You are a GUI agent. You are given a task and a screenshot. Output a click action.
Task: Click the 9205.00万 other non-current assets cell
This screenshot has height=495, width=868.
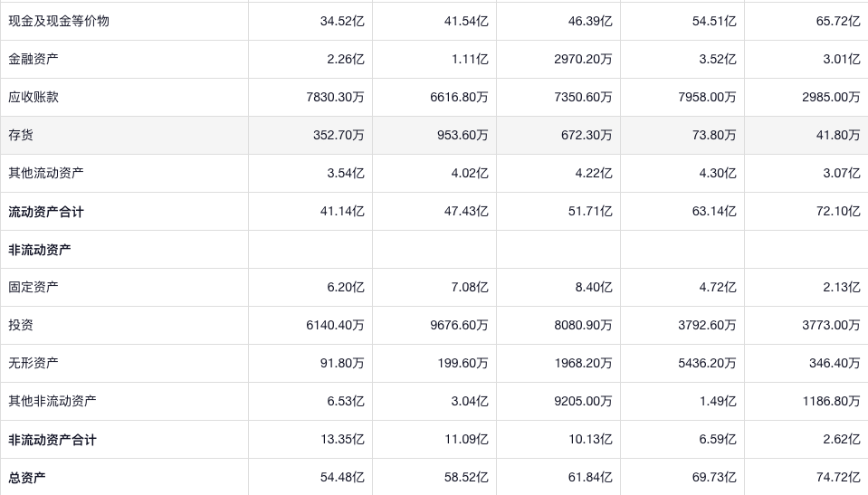pos(583,401)
